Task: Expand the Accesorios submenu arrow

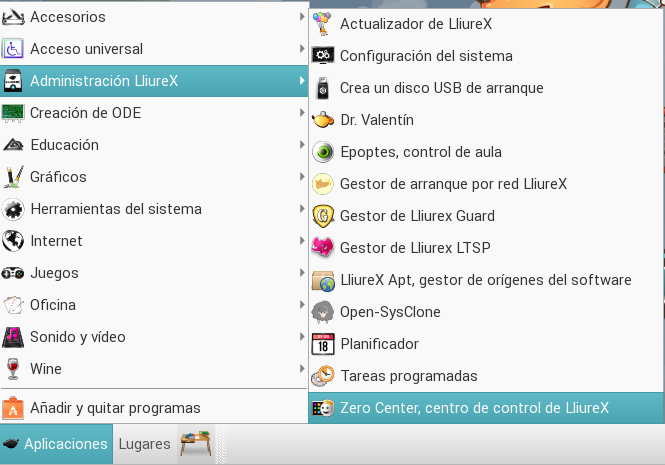Action: [x=302, y=17]
